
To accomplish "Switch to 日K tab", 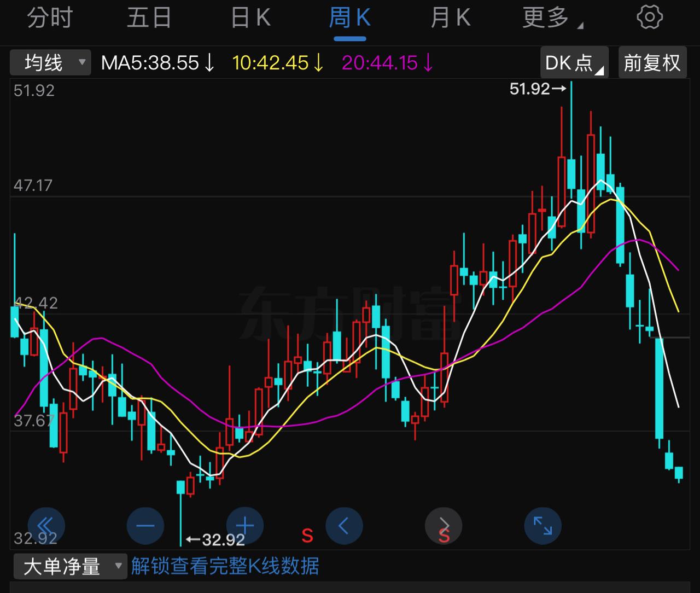I will tap(250, 18).
